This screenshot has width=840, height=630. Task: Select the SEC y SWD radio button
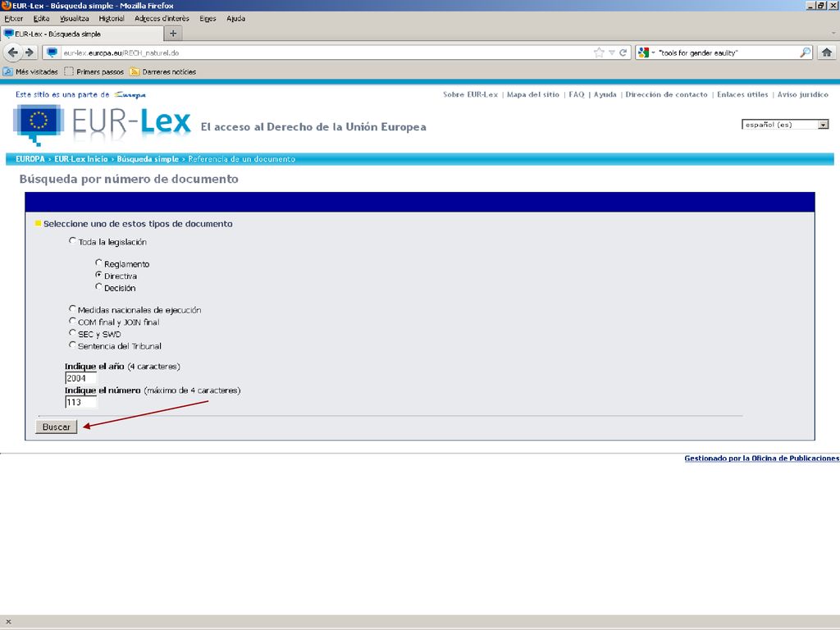tap(72, 333)
